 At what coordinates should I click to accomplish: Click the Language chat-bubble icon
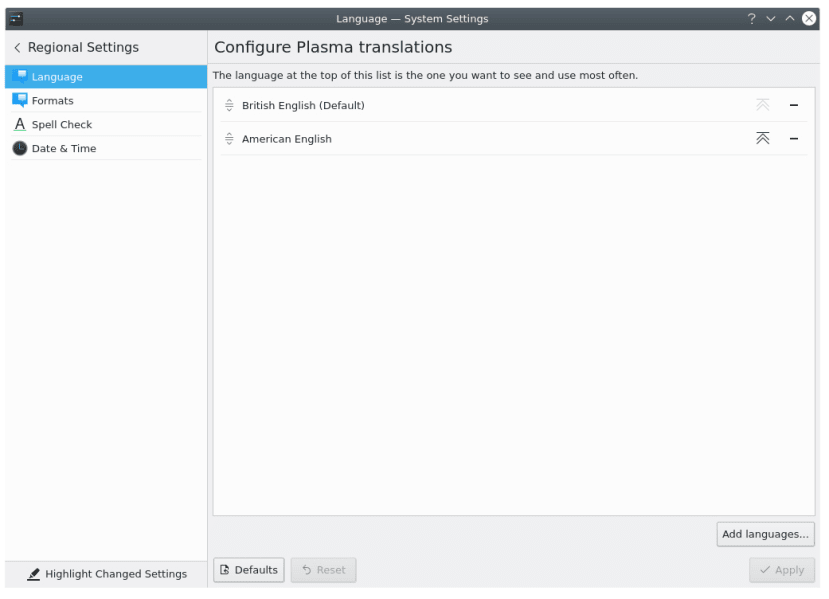[x=20, y=76]
